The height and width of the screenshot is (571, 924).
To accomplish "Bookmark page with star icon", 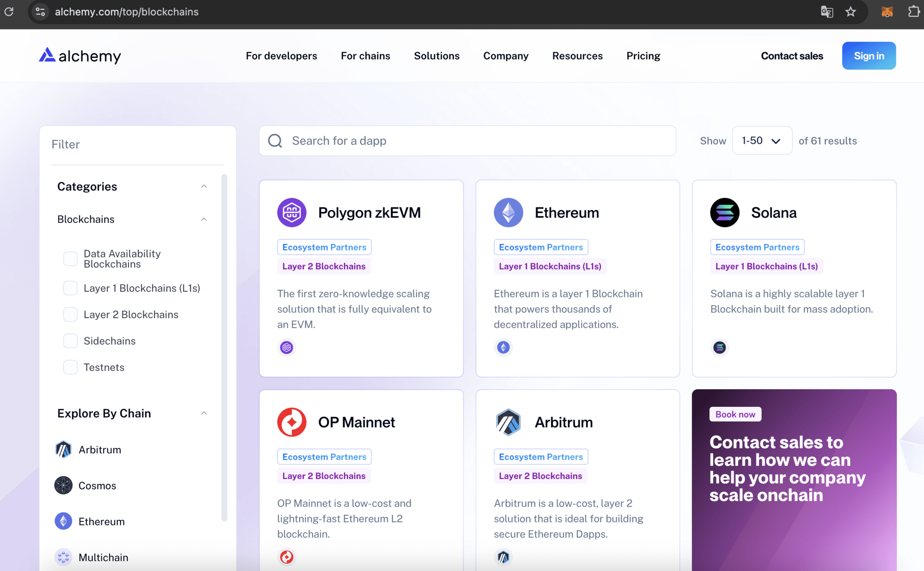I will point(850,12).
